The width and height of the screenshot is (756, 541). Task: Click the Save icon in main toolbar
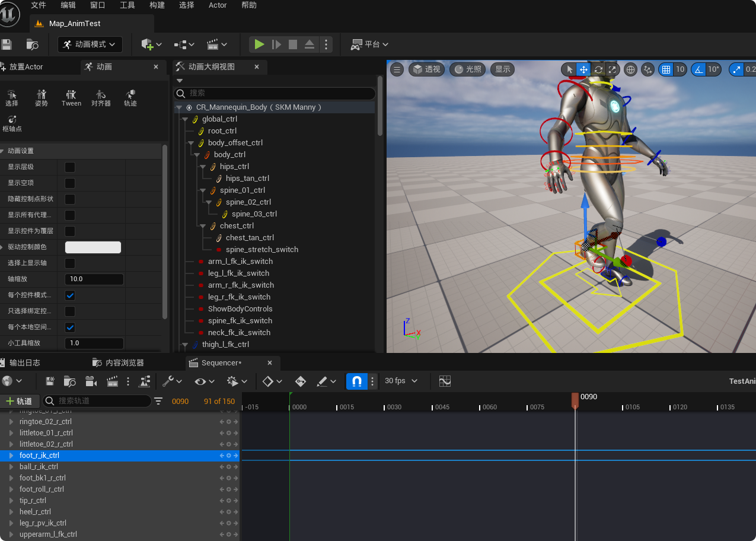click(x=7, y=44)
